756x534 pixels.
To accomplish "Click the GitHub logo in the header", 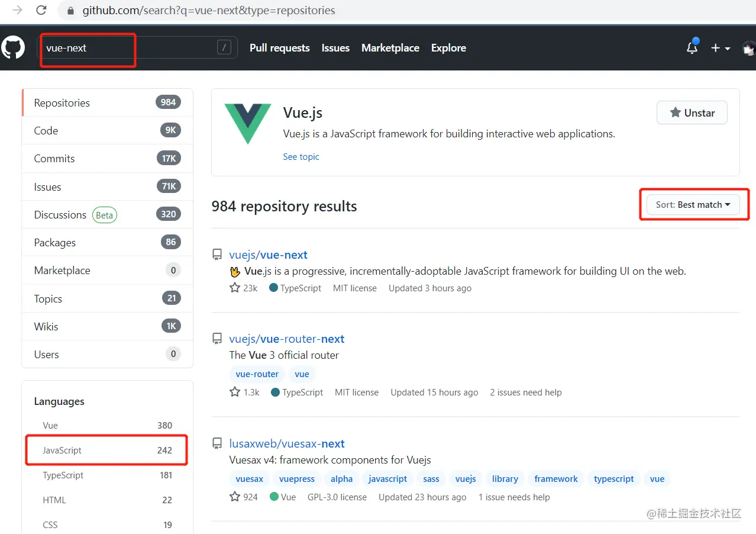I will click(13, 48).
